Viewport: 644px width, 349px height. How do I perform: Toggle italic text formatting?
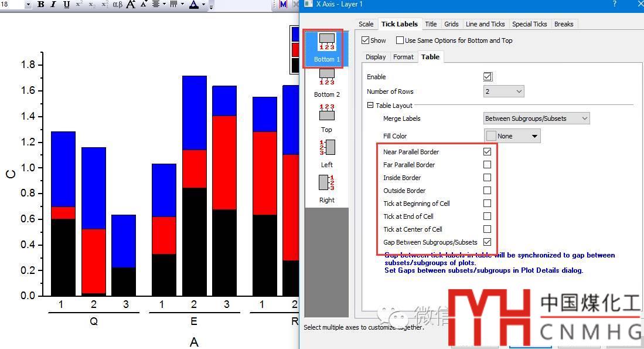click(x=53, y=5)
